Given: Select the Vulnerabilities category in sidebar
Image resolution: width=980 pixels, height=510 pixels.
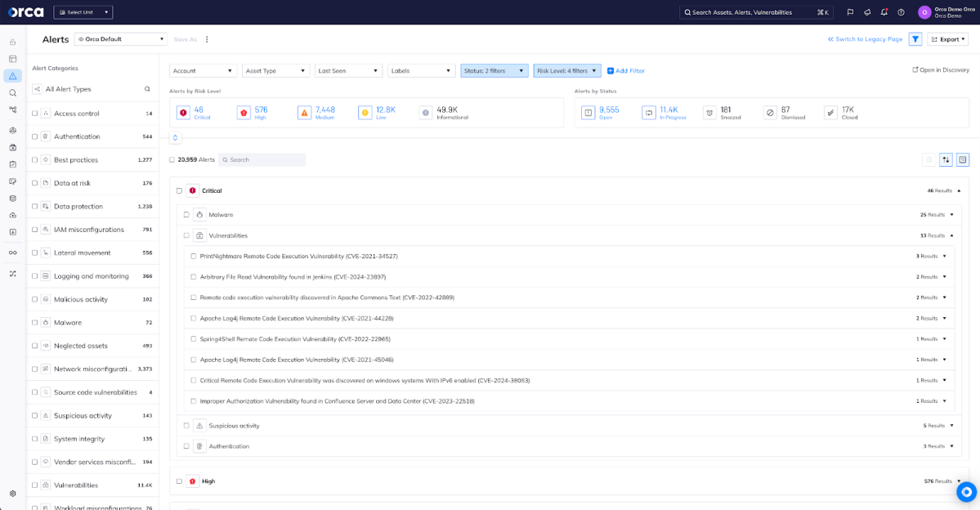Looking at the screenshot, I should point(76,485).
